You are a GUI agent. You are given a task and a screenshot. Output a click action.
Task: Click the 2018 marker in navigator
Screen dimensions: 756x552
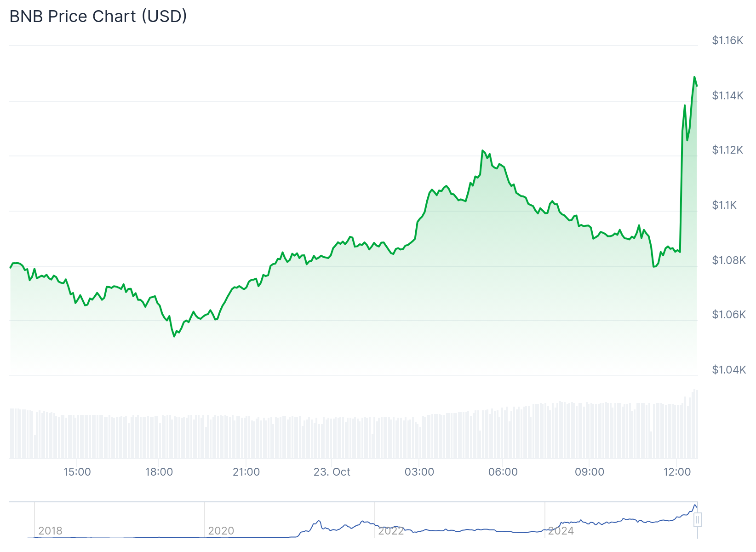(x=50, y=531)
